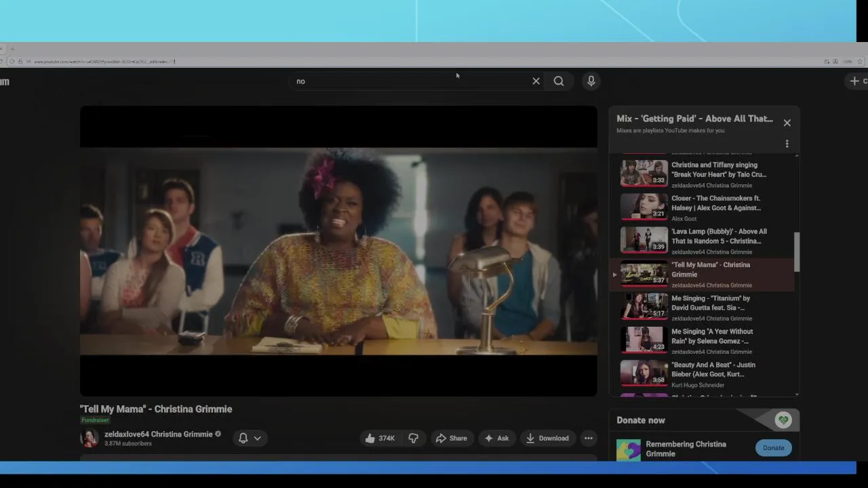868x488 pixels.
Task: Dislike the video with thumbs down
Action: pos(414,439)
